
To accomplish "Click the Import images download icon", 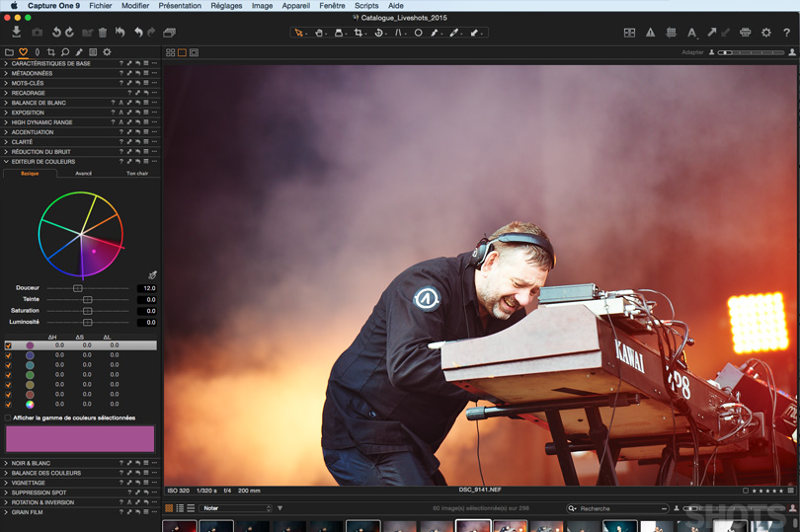I will (17, 33).
